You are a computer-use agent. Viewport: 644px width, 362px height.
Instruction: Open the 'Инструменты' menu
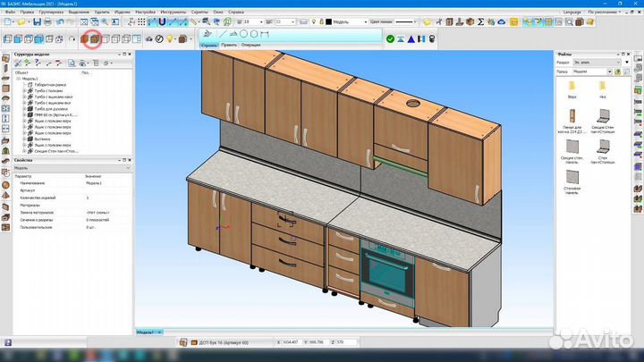[x=173, y=11]
